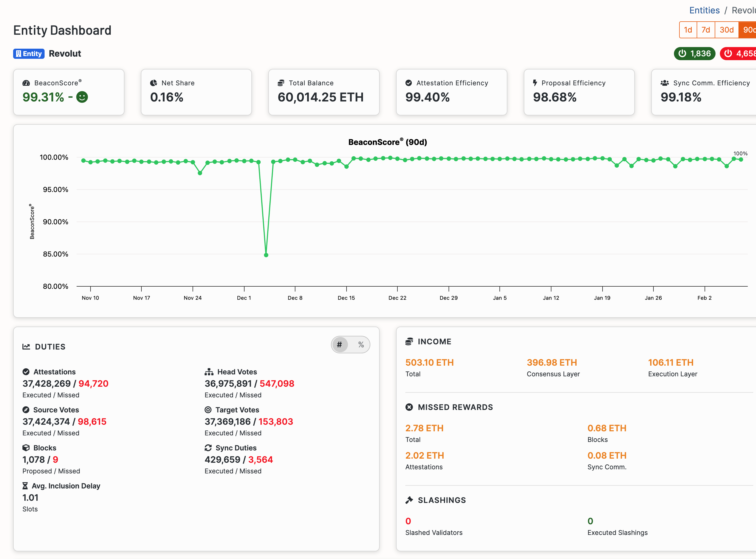Click the Head Votes hierarchy icon

209,372
